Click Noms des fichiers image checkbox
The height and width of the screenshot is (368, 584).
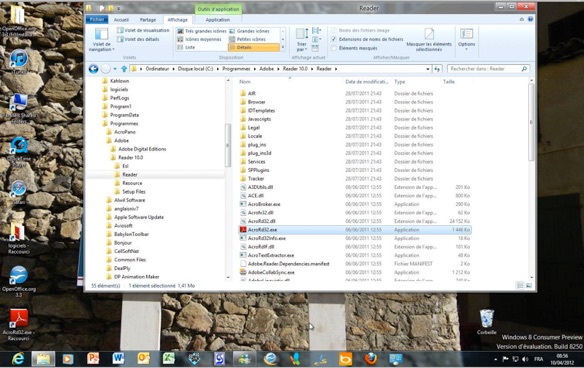coord(334,30)
